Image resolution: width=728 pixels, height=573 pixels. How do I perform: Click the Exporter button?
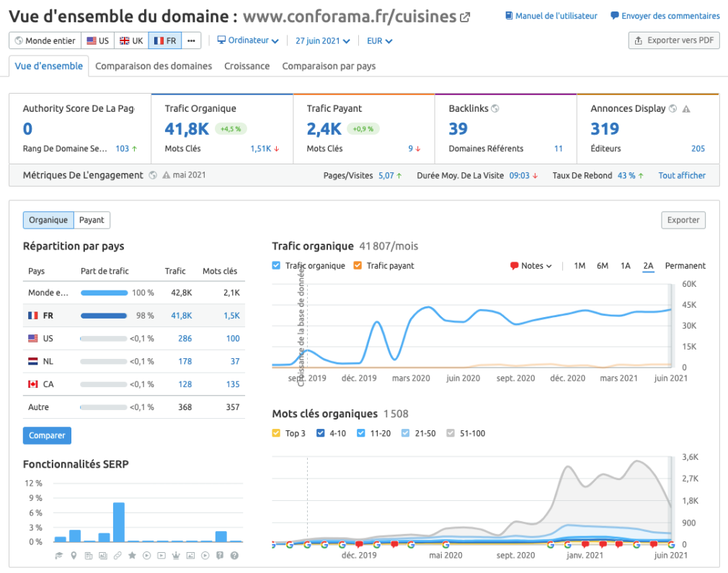click(x=683, y=220)
